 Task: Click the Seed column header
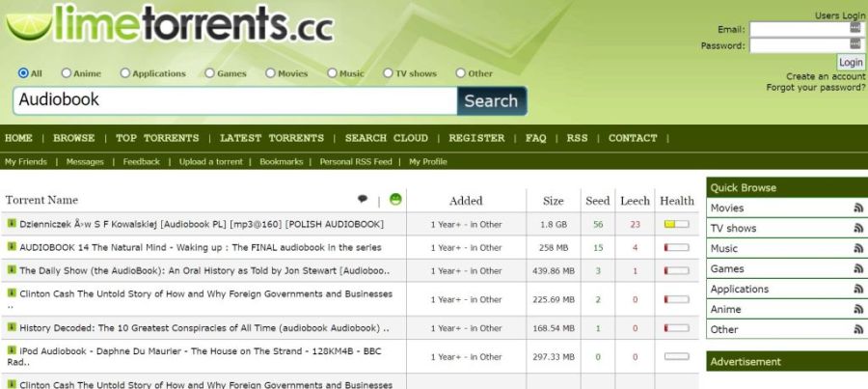click(598, 201)
